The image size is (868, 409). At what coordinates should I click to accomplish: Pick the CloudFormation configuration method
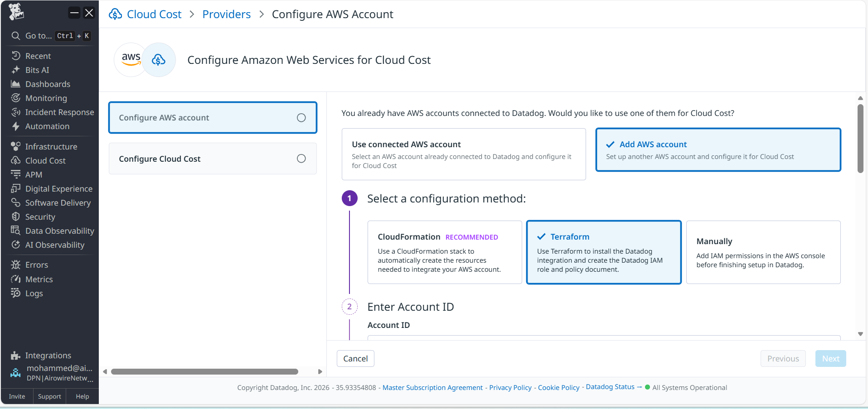(x=444, y=252)
